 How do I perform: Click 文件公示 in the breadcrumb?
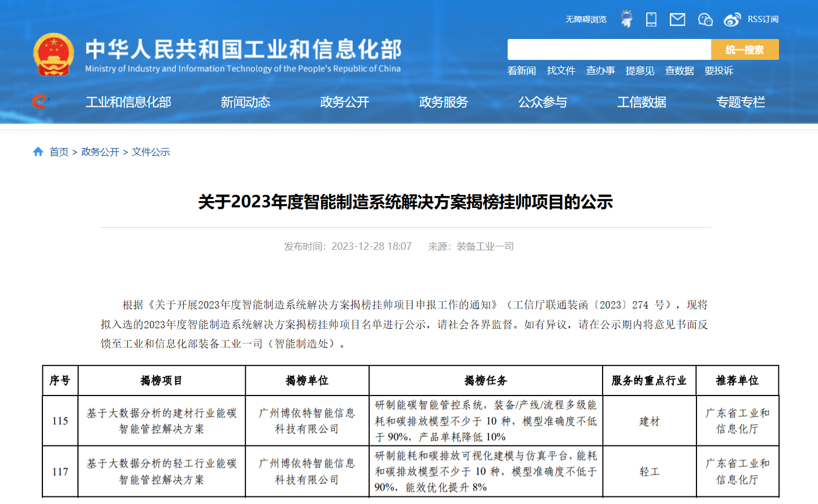(151, 152)
